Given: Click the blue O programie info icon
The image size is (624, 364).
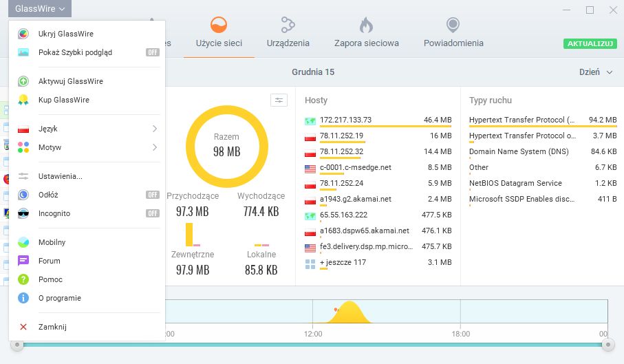Looking at the screenshot, I should pos(23,298).
